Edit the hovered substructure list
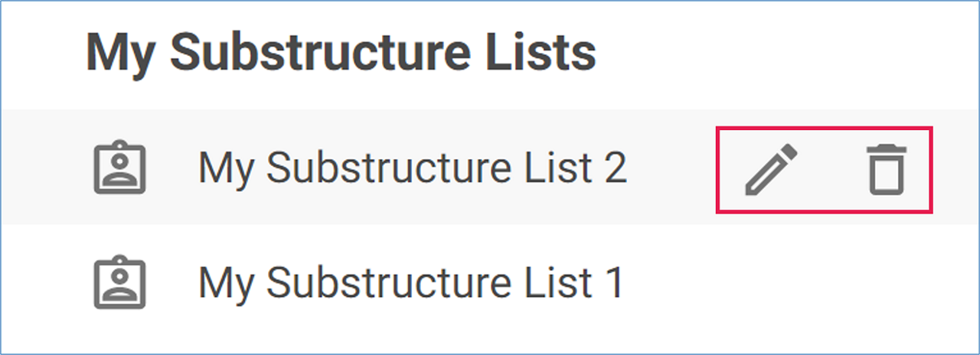The width and height of the screenshot is (980, 355). (x=771, y=168)
